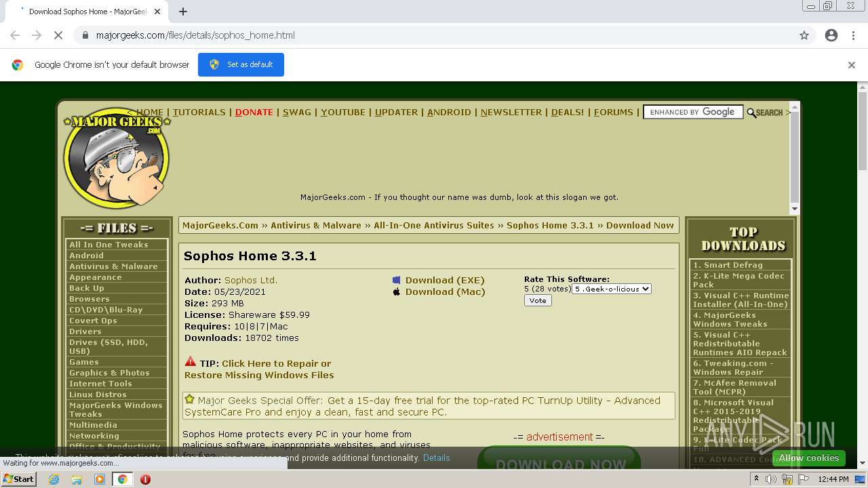
Task: Open the YOUTUBE menu item
Action: (343, 113)
